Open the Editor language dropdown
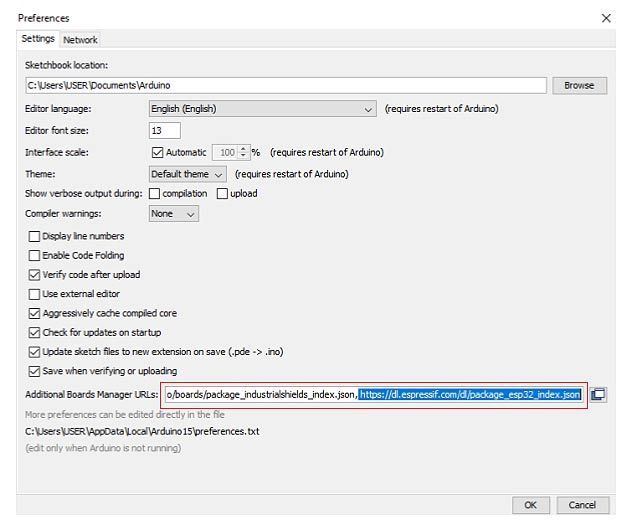Screen dimensions: 630x532 (x=262, y=109)
